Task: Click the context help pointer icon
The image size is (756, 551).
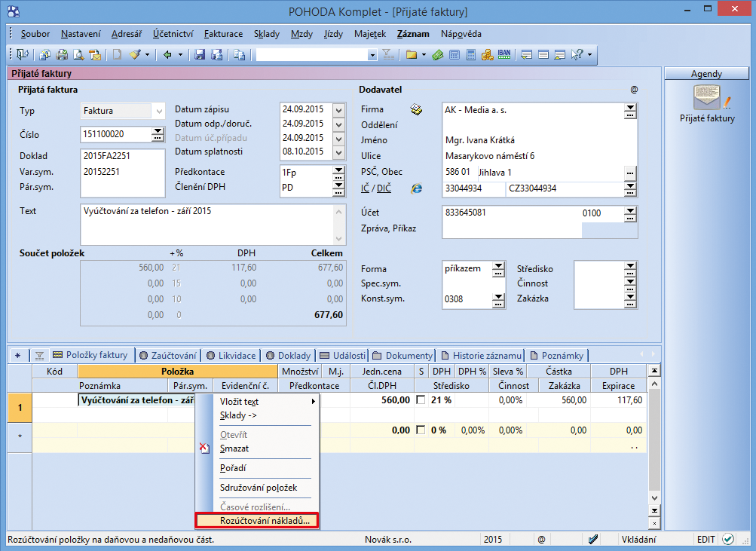Action: point(577,55)
